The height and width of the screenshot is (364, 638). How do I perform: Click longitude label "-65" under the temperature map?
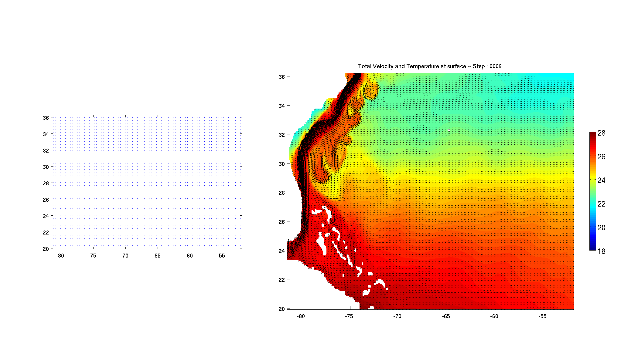click(446, 316)
